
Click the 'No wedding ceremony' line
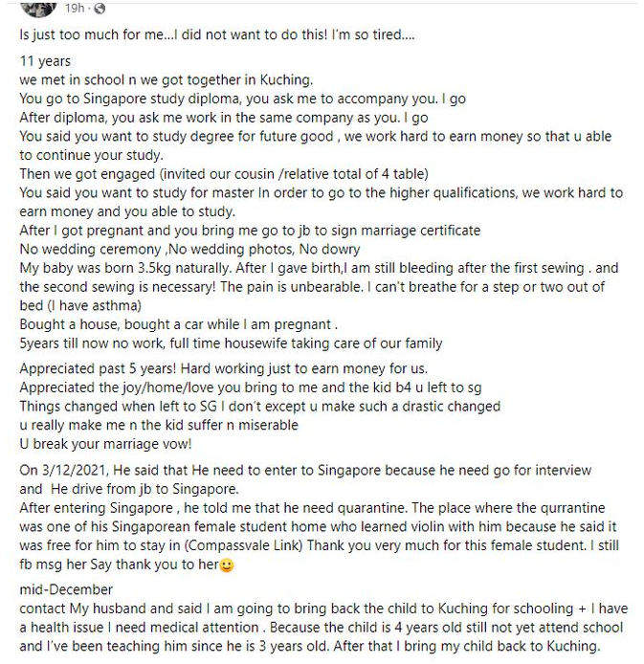(189, 249)
